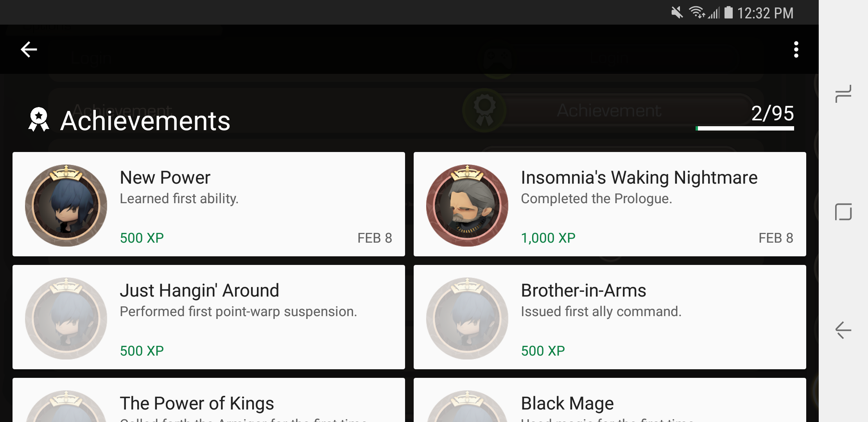Select the Brother-in-Arms achievement title
The image size is (868, 422).
pos(583,291)
